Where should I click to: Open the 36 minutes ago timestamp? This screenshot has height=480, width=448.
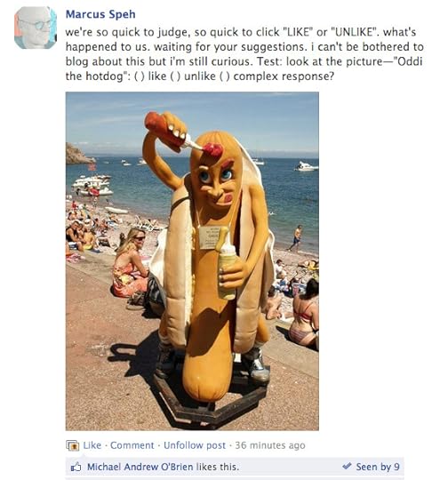coord(270,445)
